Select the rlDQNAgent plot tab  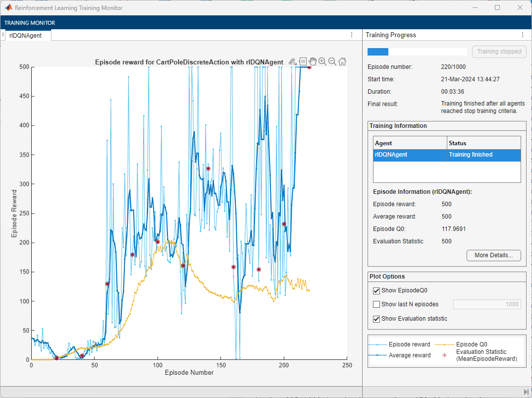coord(26,36)
